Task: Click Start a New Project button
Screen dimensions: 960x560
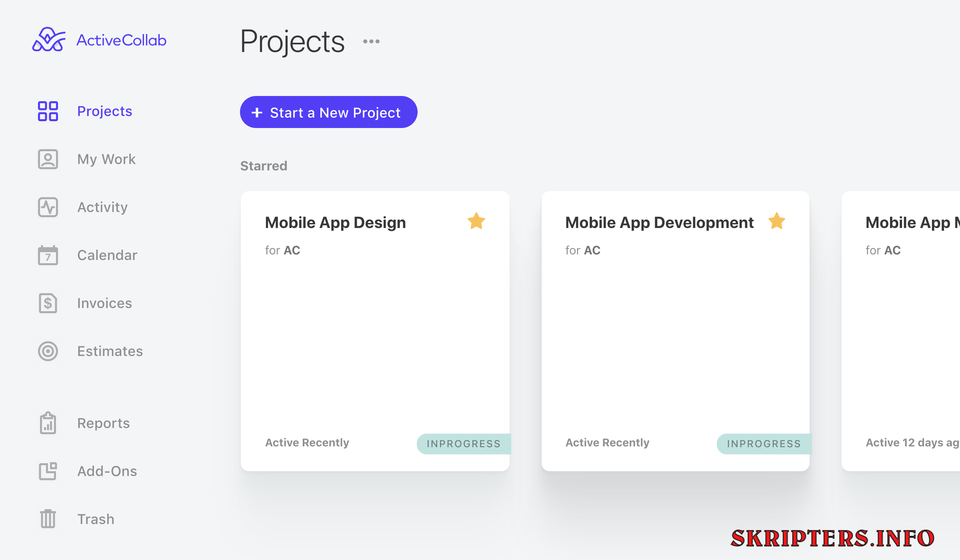Action: (328, 112)
